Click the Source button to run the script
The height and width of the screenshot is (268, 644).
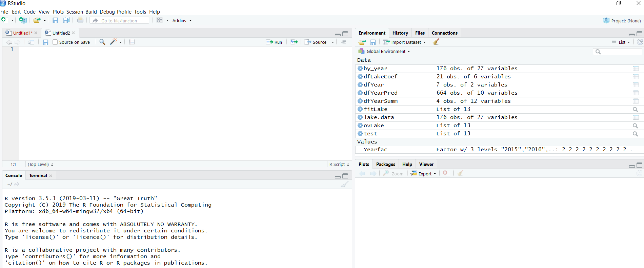[x=316, y=42]
